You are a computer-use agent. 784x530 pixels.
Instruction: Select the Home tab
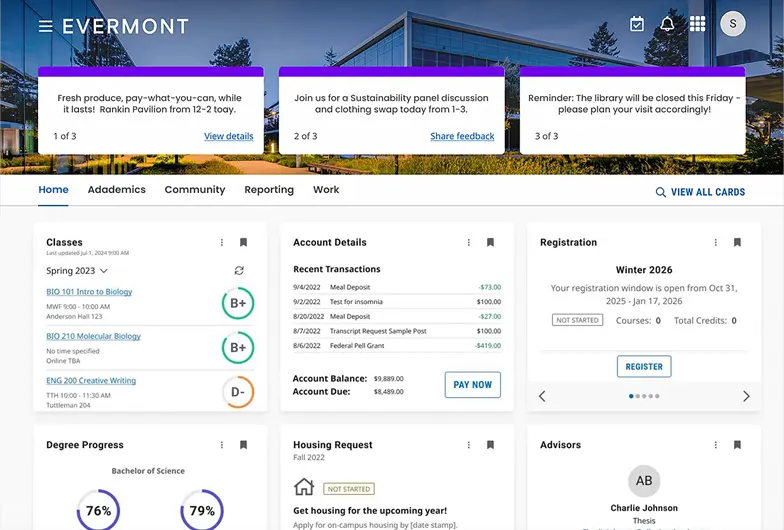pos(54,190)
